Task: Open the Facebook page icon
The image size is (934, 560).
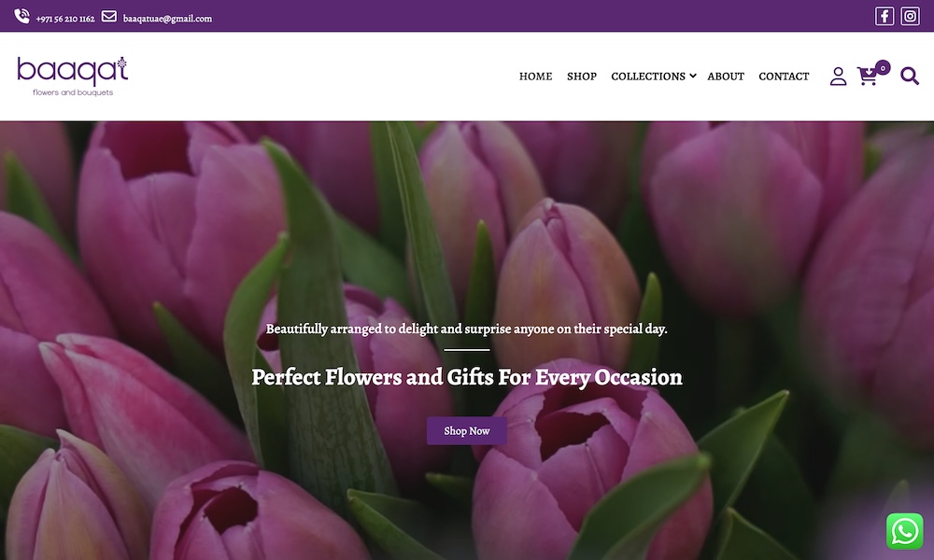Action: click(x=884, y=16)
